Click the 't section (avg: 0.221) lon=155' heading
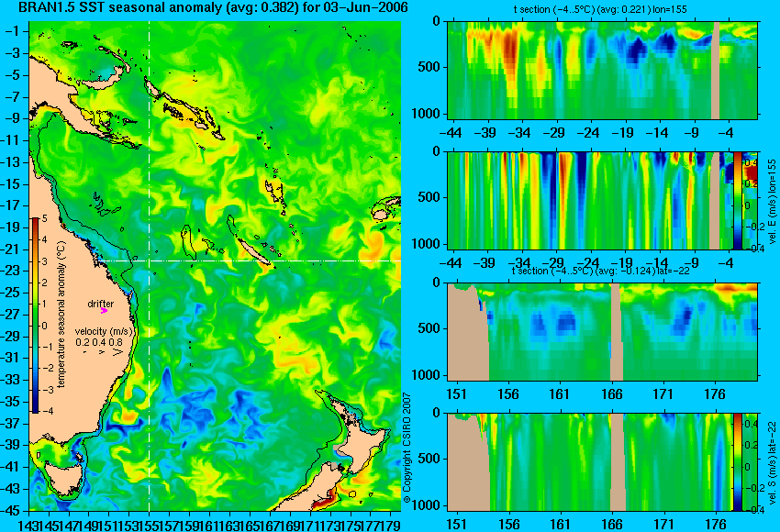Viewport: 780px width, 532px height. coord(600,9)
